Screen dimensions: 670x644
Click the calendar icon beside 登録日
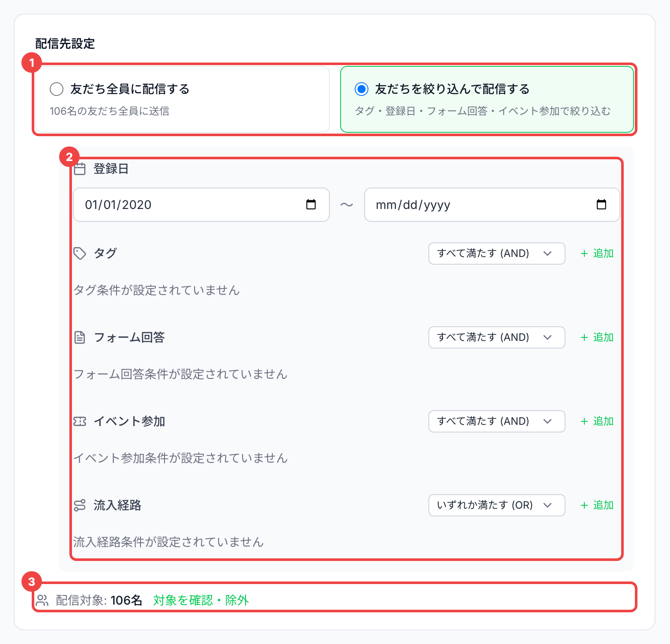click(80, 169)
